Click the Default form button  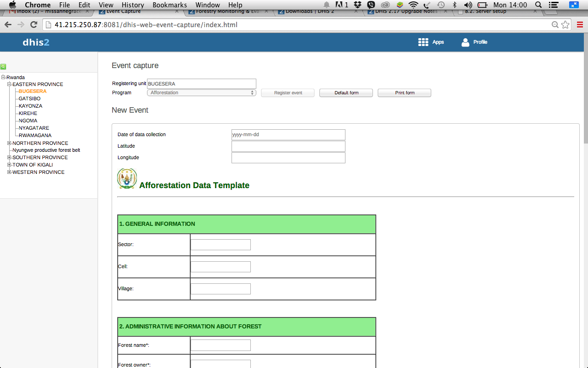tap(346, 93)
